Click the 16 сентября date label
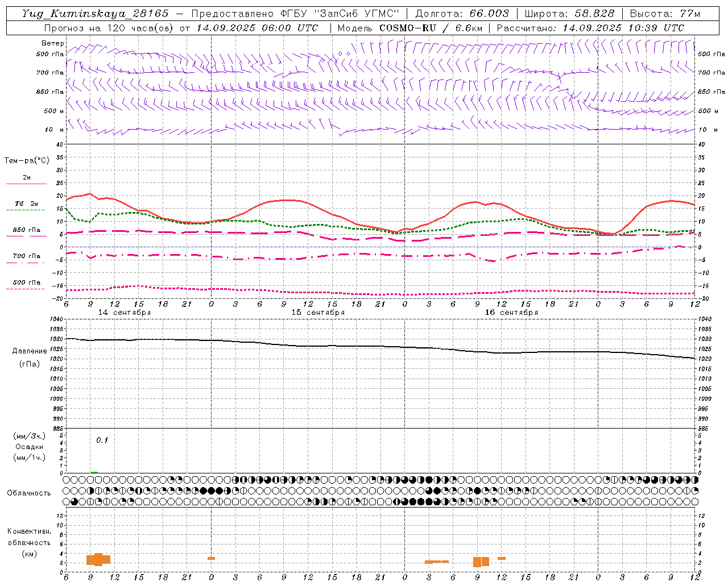The height and width of the screenshot is (582, 728). [x=511, y=313]
